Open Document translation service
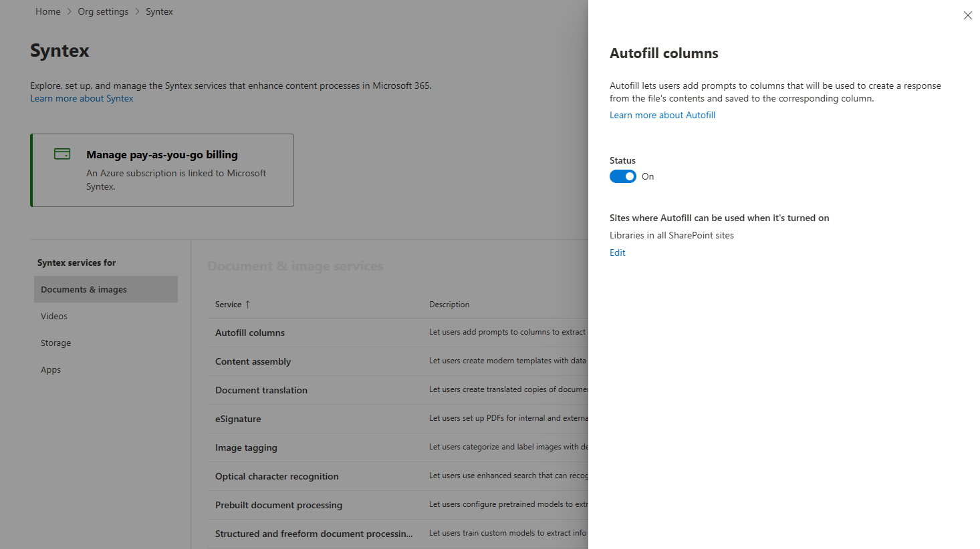 261,390
